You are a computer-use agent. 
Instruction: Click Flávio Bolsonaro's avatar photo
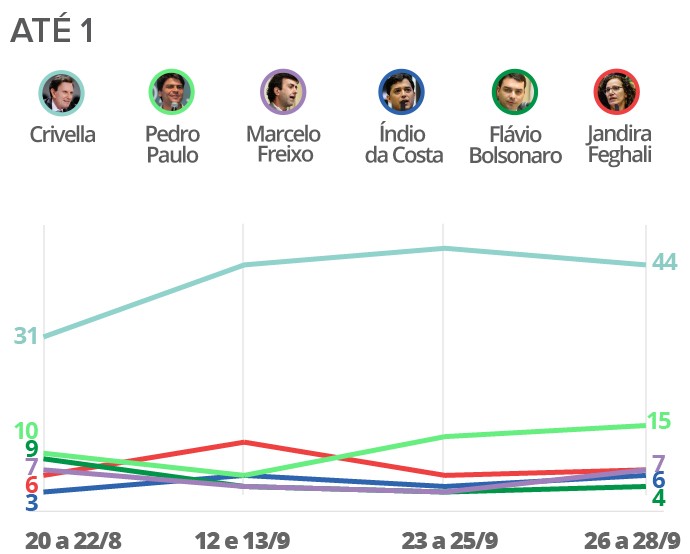pos(515,93)
